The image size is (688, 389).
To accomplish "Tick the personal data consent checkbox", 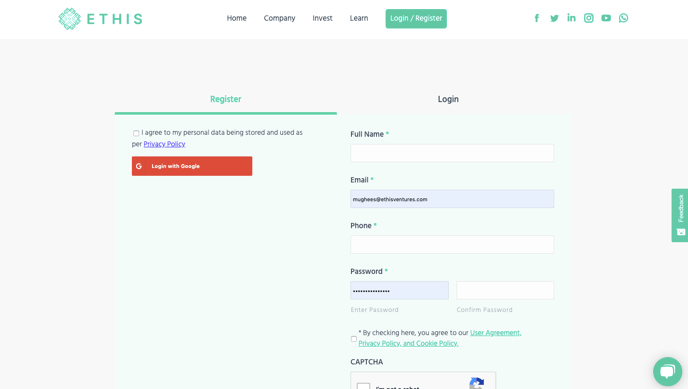I will pos(136,133).
